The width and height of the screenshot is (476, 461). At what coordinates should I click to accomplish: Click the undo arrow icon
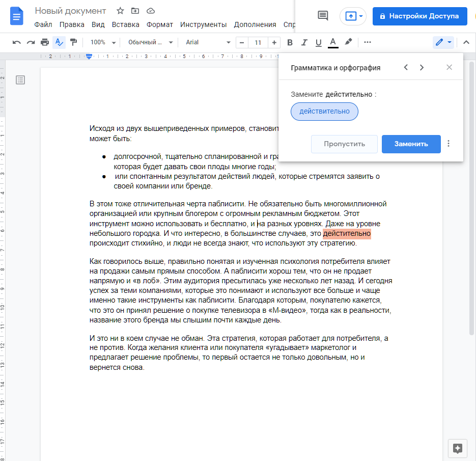click(x=17, y=42)
